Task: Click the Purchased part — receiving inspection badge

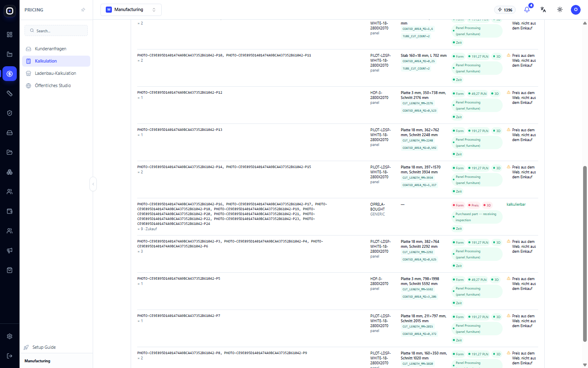Action: [x=477, y=217]
